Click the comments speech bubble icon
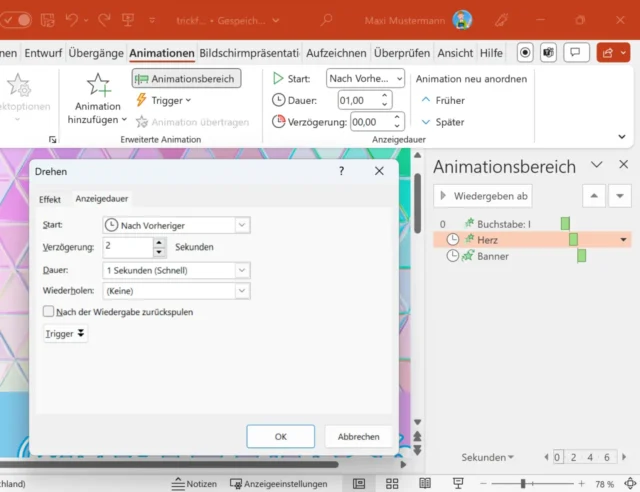The height and width of the screenshot is (492, 640). pyautogui.click(x=576, y=53)
